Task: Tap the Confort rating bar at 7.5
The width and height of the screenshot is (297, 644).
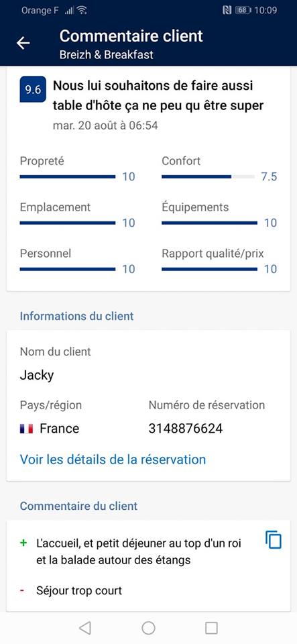Action: point(208,176)
